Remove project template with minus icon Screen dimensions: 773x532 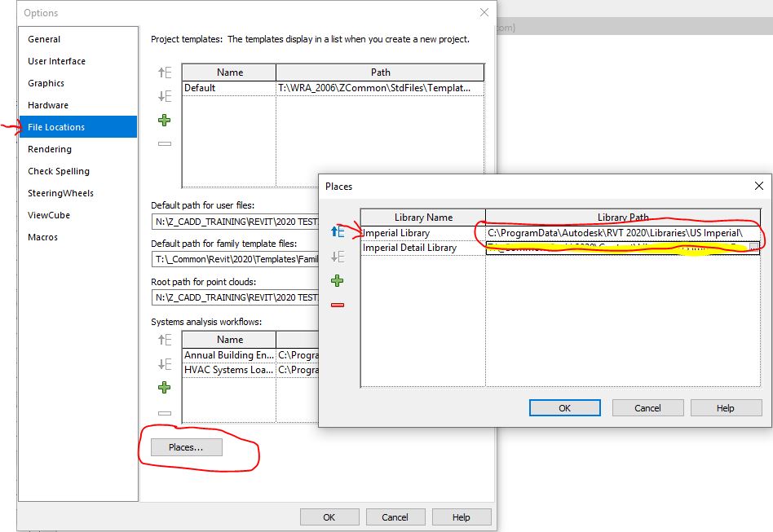(165, 144)
